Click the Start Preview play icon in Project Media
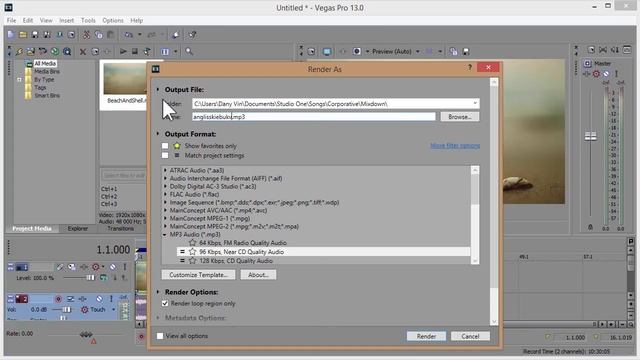This screenshot has width=640, height=360. 123,51
